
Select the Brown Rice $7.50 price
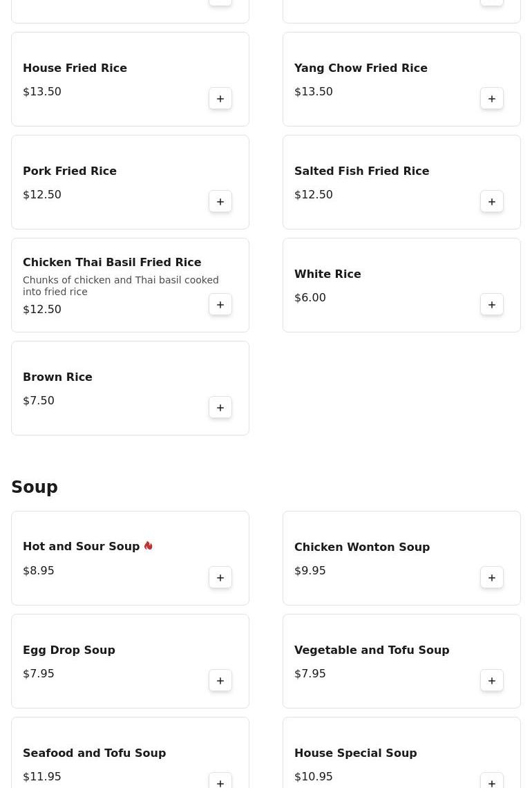(x=39, y=400)
